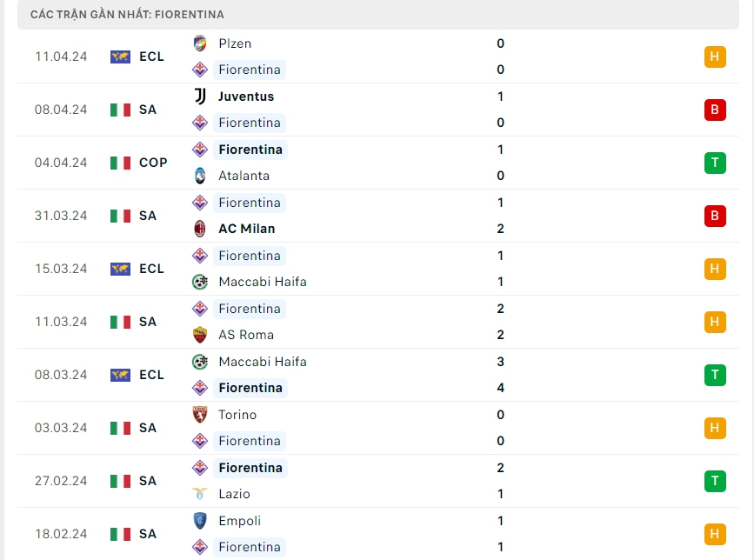
Task: Click the ECL flag icon on 08.03.24 row
Action: pos(120,375)
